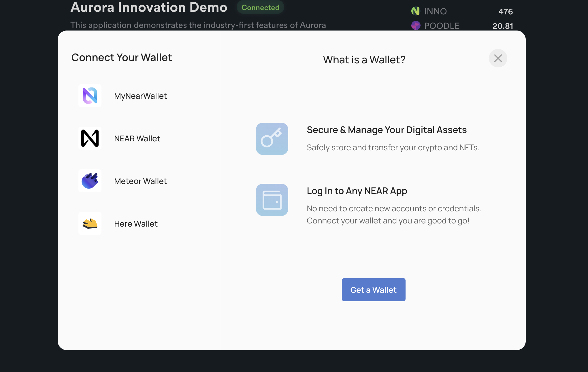Close the wallet connection dialog
This screenshot has width=588, height=372.
coord(498,58)
